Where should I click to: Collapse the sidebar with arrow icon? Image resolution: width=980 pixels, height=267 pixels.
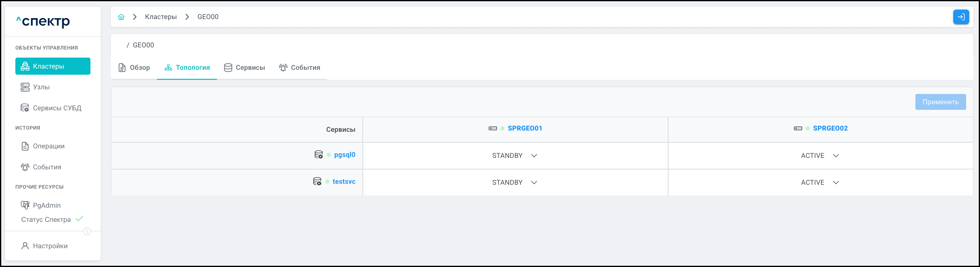[x=87, y=232]
